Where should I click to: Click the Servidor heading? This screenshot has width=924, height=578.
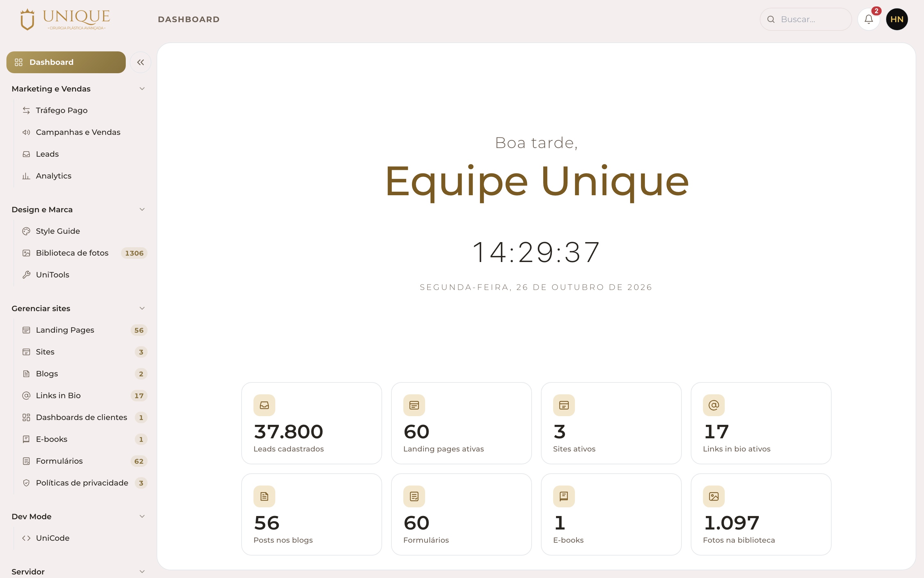[x=28, y=572]
